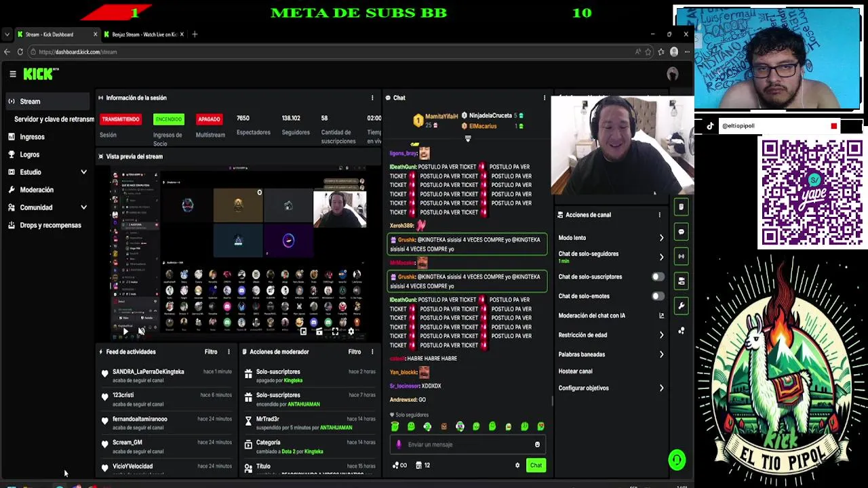
Task: Click Filtro in Feed de actividades
Action: pyautogui.click(x=211, y=352)
